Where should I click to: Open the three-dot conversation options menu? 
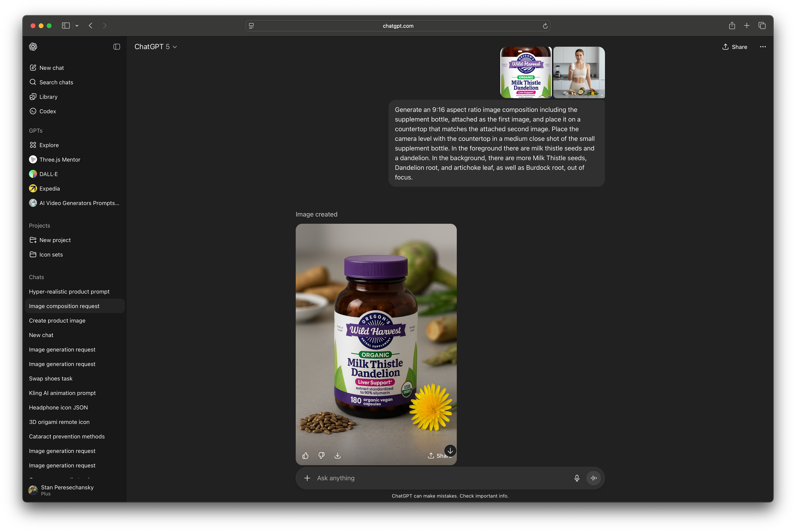point(763,47)
